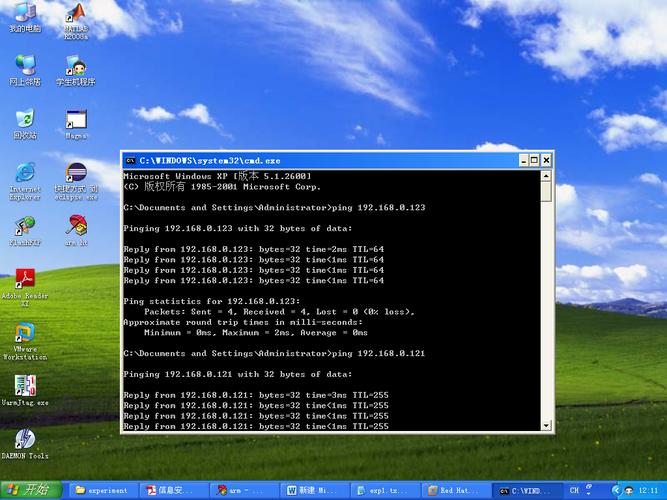Click the 'Packets: Sent = 4' line
Screen dimensions: 667x500
pyautogui.click(x=279, y=312)
